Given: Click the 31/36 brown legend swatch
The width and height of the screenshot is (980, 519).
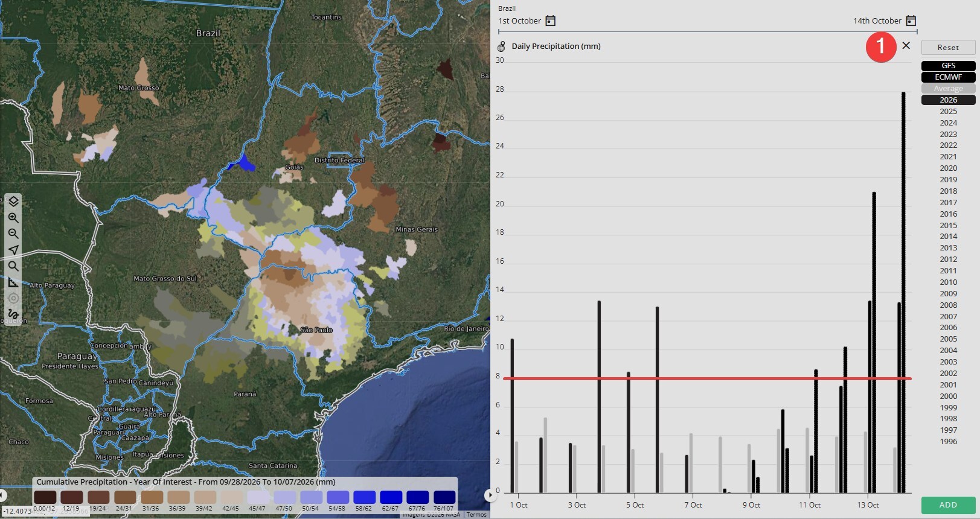Looking at the screenshot, I should click(x=152, y=497).
